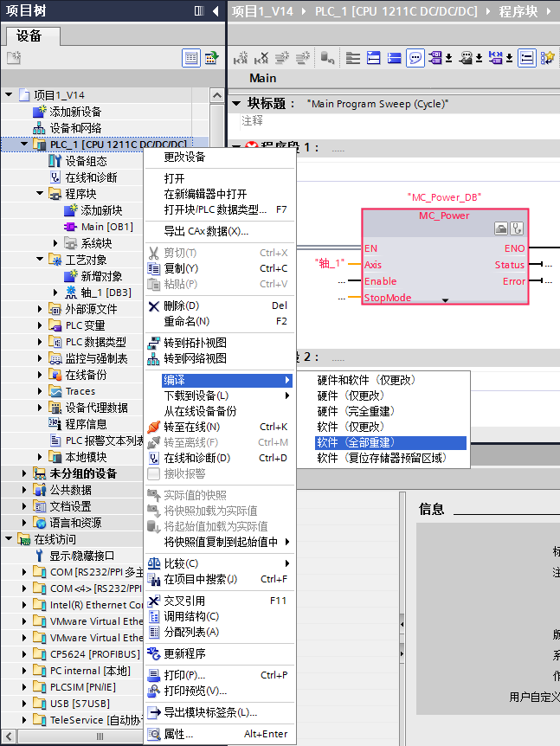The height and width of the screenshot is (746, 560).
Task: Click the 注释 comment field under block title
Action: [x=252, y=120]
